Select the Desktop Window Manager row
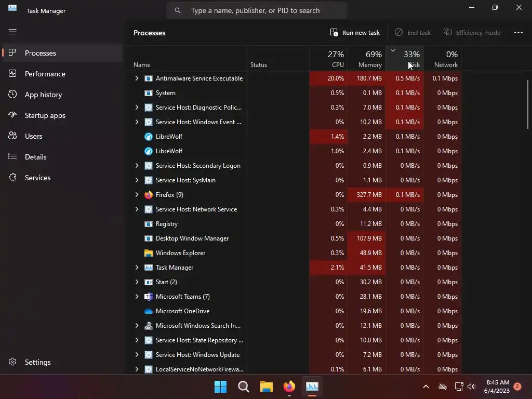This screenshot has width=532, height=399. click(x=294, y=238)
